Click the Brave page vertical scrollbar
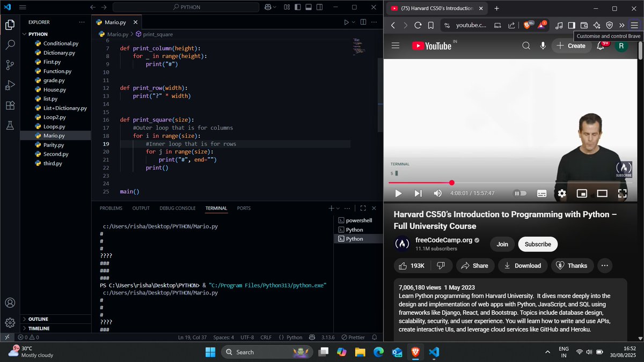The width and height of the screenshot is (644, 362). (639, 50)
